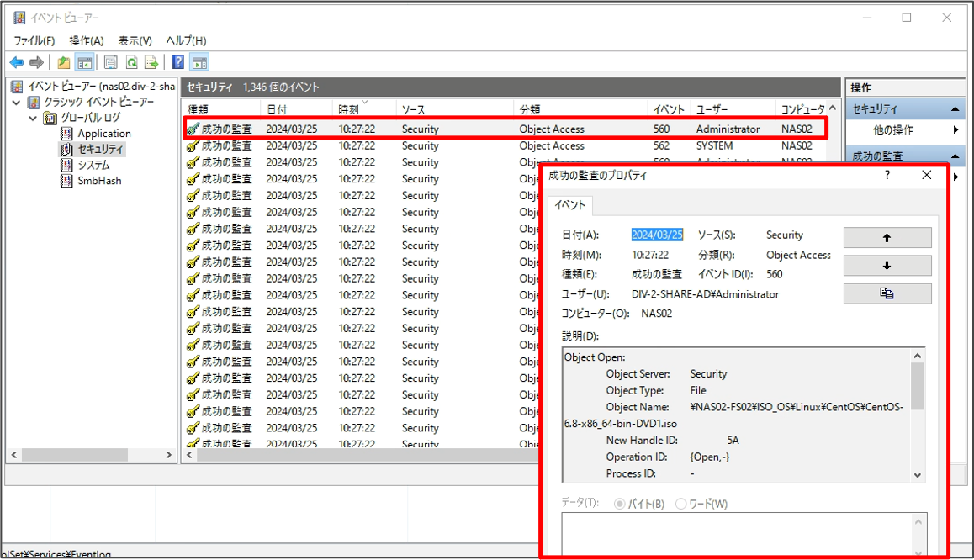Select the ワード(W) radio button
This screenshot has width=974, height=560.
click(681, 504)
